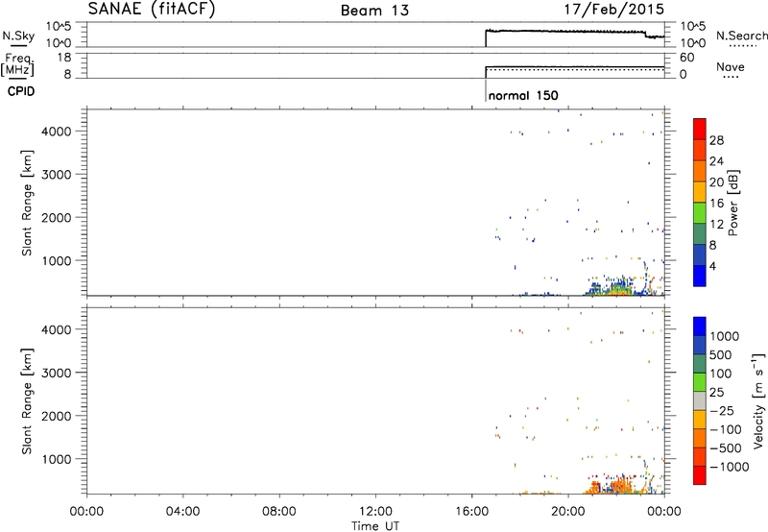Click the 08:00 time axis label
The image size is (768, 532).
point(279,512)
